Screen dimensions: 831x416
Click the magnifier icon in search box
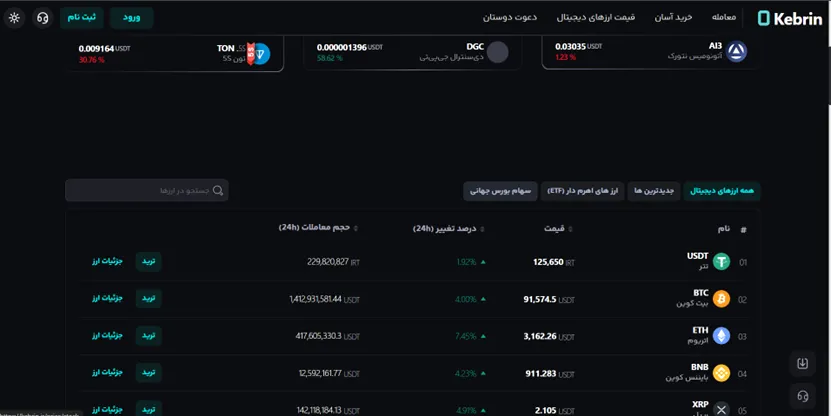click(x=218, y=190)
